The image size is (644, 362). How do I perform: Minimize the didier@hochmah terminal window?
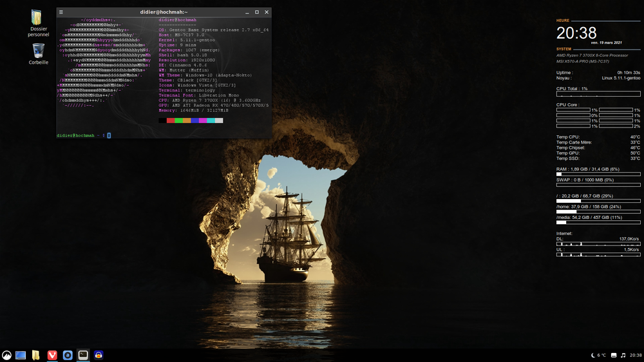(247, 12)
